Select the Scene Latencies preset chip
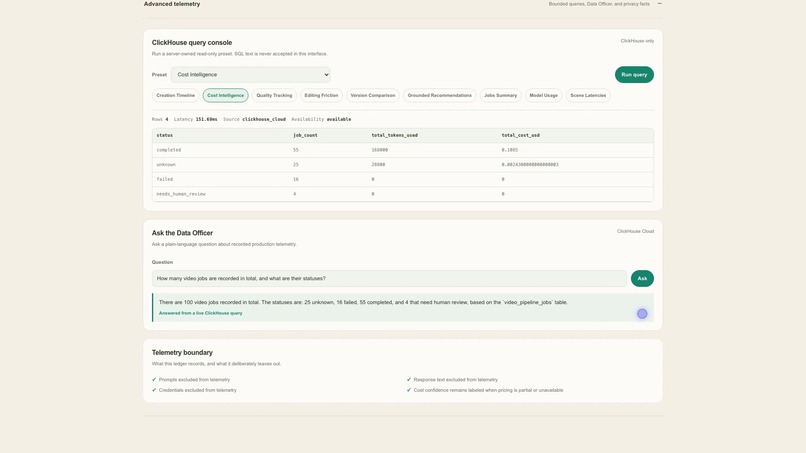The height and width of the screenshot is (453, 806). [588, 95]
